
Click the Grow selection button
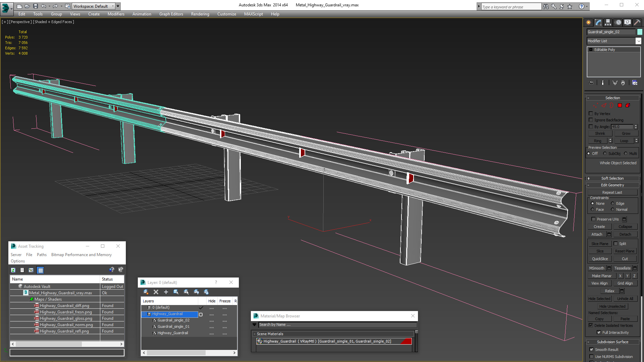click(625, 133)
